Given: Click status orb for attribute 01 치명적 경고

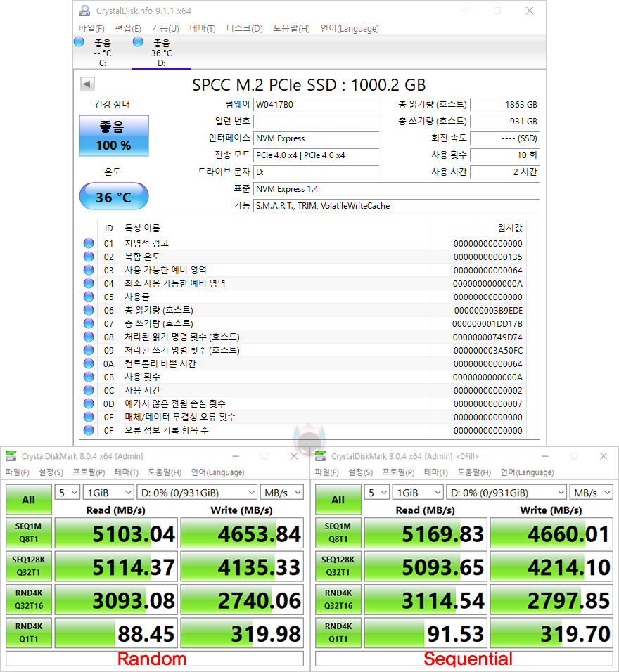Looking at the screenshot, I should coord(89,243).
